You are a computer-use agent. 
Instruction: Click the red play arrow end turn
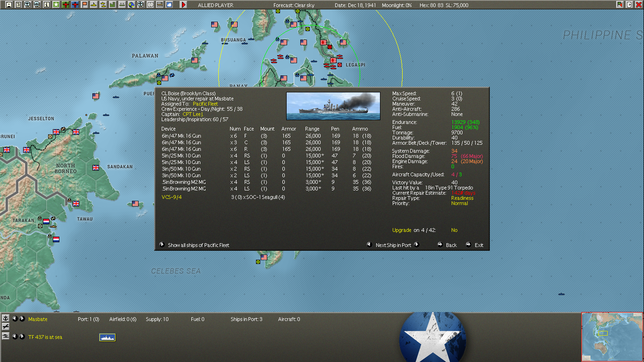(183, 5)
